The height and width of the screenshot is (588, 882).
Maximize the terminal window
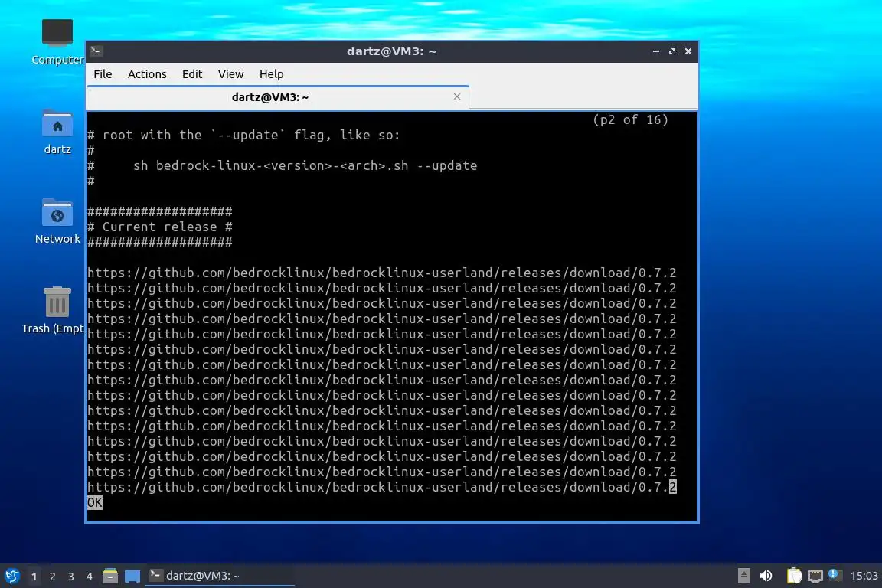pyautogui.click(x=672, y=51)
